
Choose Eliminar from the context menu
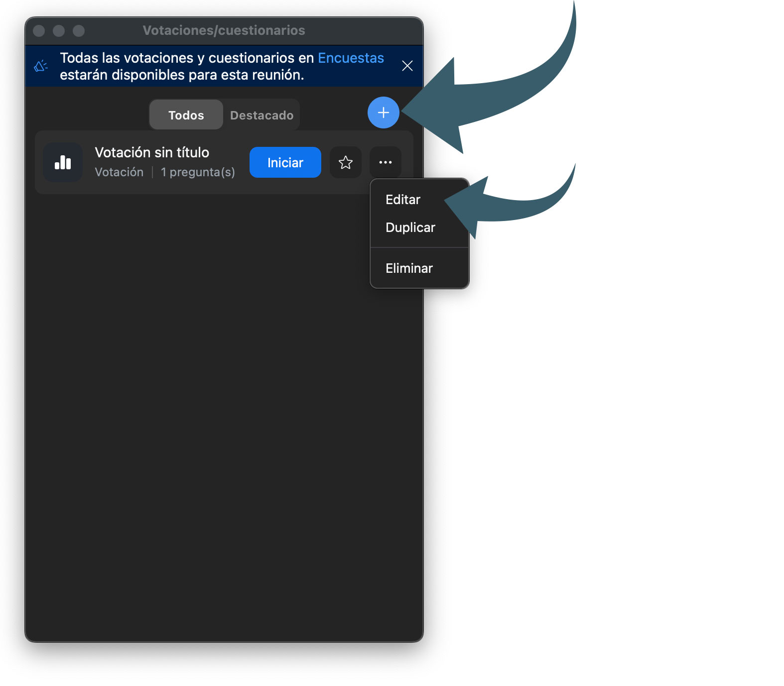[409, 268]
